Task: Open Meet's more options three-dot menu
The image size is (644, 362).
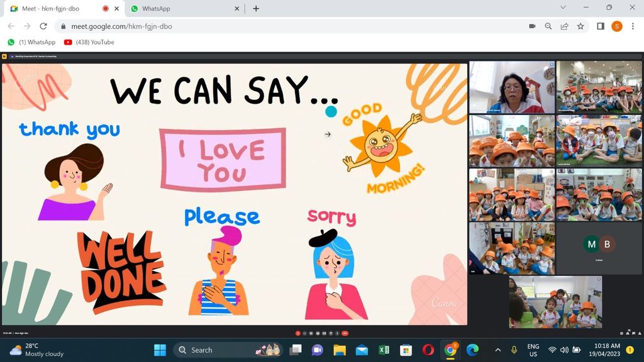Action: (x=337, y=333)
